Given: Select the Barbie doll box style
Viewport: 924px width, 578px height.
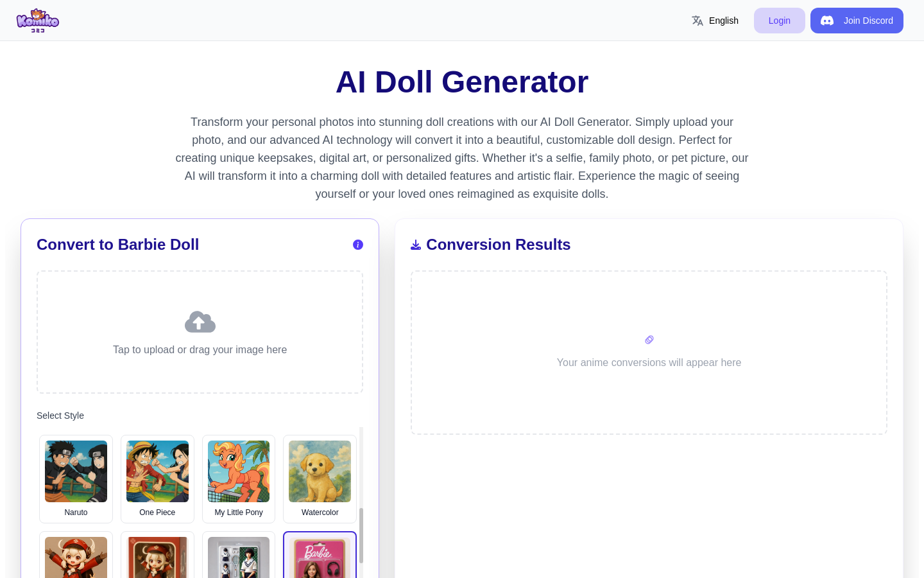Looking at the screenshot, I should pos(320,556).
